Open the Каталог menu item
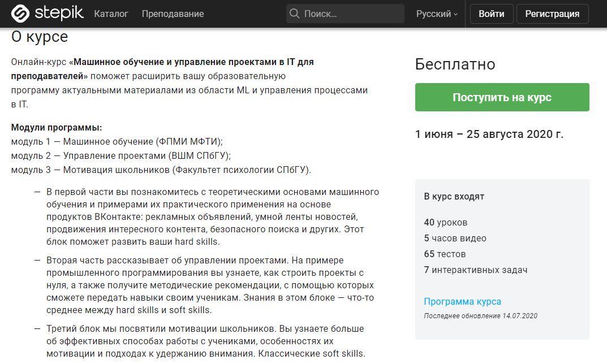Screen dimensions: 607x364 [x=111, y=14]
